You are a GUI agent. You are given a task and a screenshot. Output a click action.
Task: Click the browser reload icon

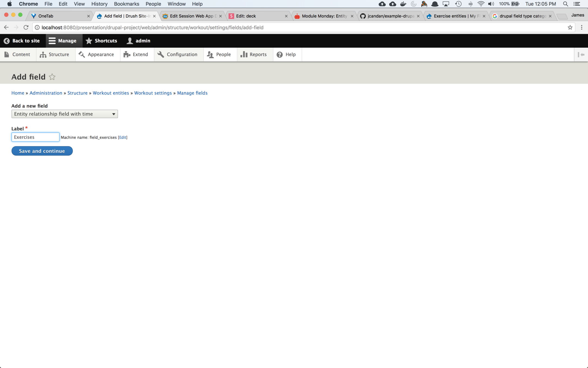(26, 27)
